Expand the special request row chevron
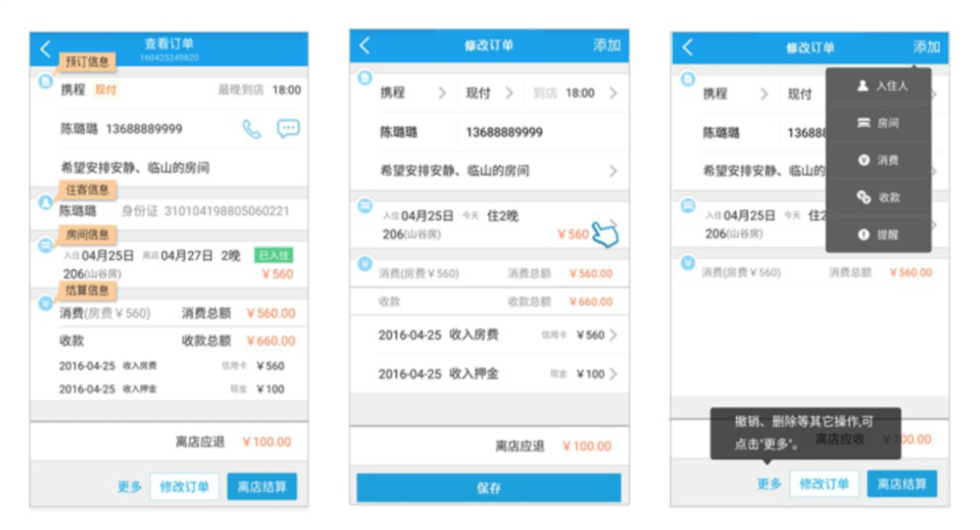980x530 pixels. point(612,171)
